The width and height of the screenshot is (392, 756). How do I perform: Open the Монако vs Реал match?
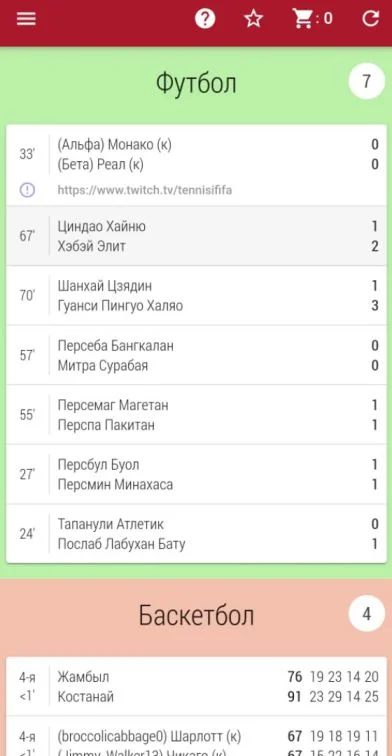tap(196, 165)
